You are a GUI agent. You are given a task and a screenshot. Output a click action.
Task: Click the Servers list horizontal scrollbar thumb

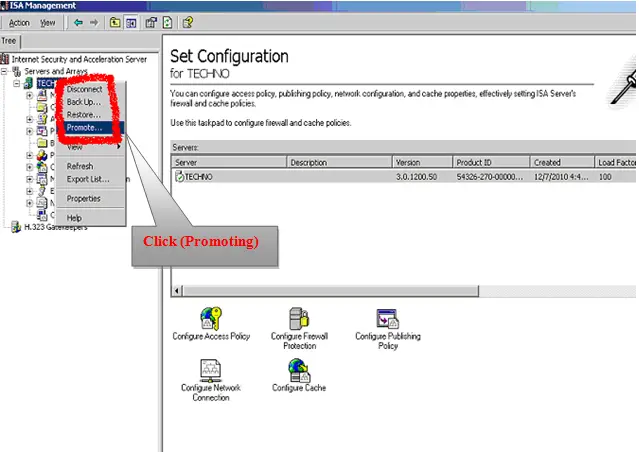tap(331, 291)
